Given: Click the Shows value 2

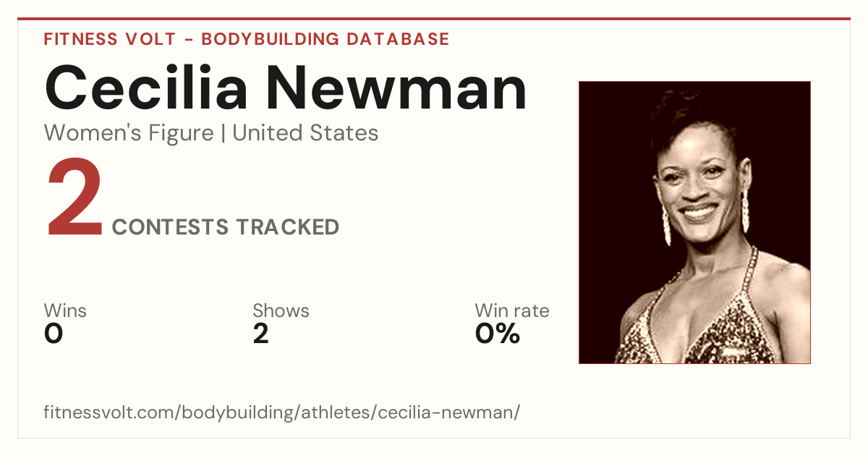Looking at the screenshot, I should coord(261,334).
